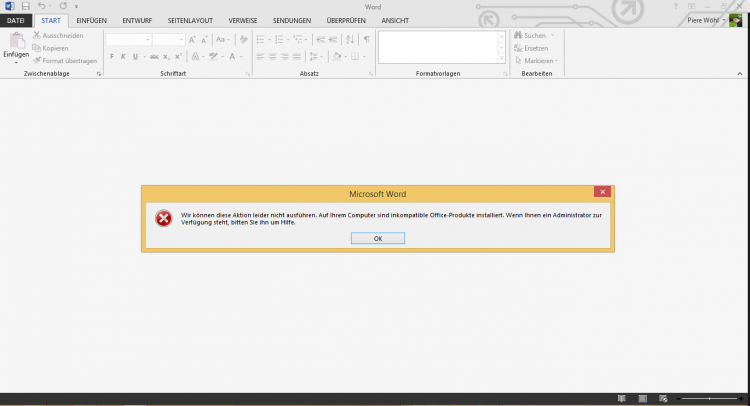Click the shading paint bucket icon
Image resolution: width=750 pixels, height=406 pixels.
337,56
